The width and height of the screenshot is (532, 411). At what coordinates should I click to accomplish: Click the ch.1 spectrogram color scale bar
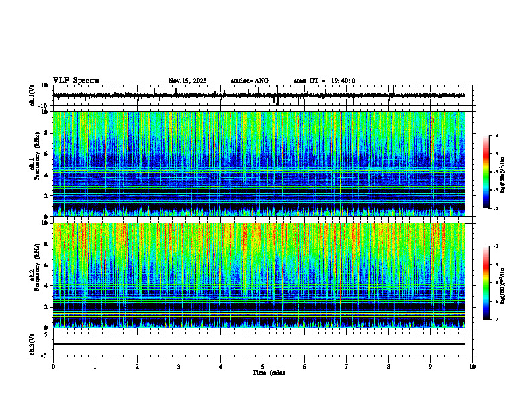[x=486, y=172]
